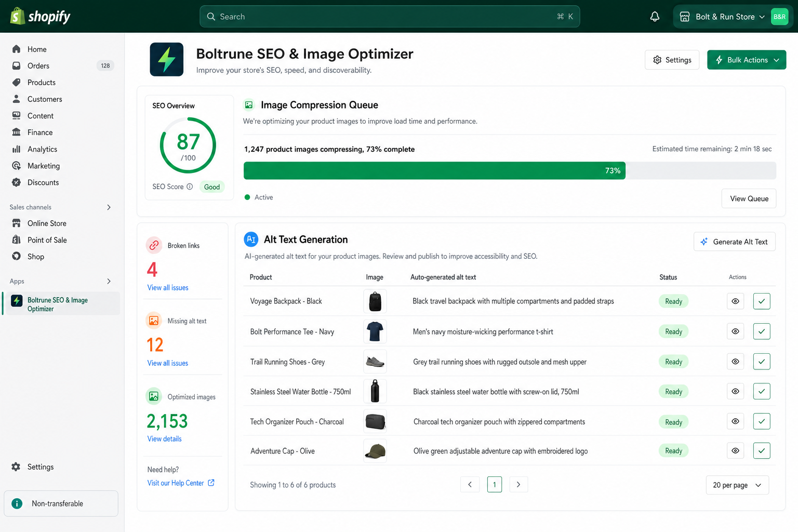Screen dimensions: 798x532
Task: Click Generate Alt Text button
Action: [x=734, y=242]
